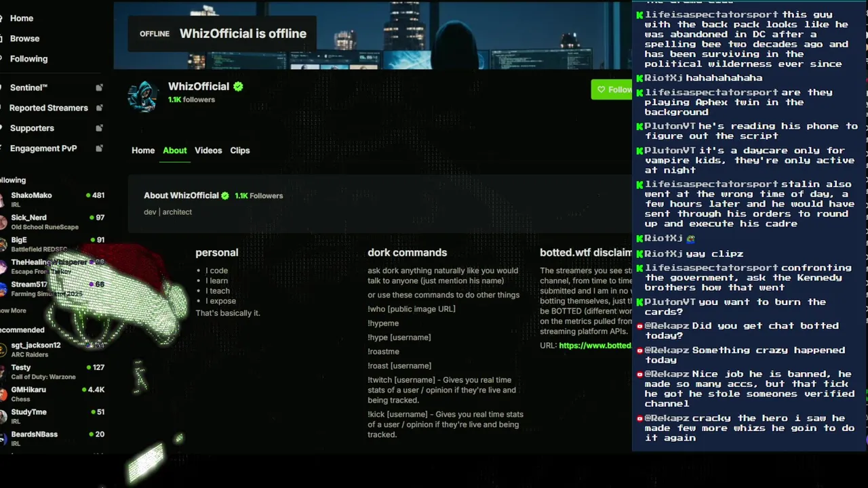Switch to the Clips tab

point(240,150)
